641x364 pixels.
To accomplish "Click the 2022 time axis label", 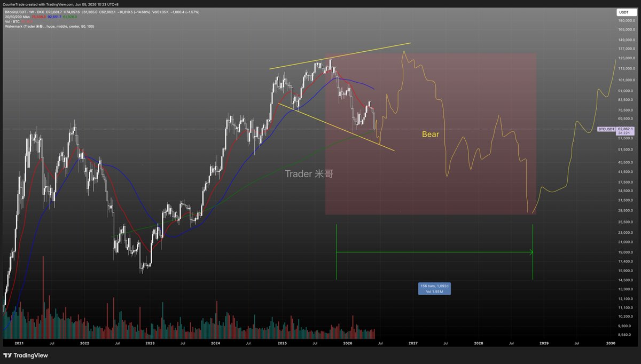I will tap(84, 344).
